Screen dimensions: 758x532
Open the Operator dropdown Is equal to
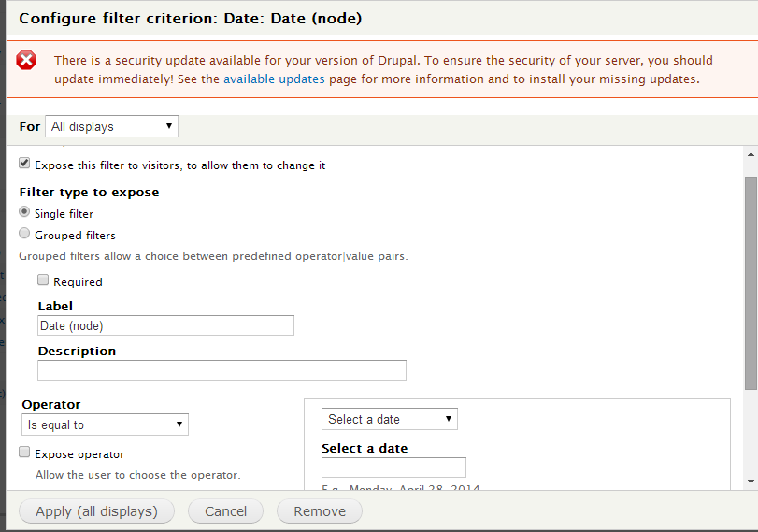(105, 424)
